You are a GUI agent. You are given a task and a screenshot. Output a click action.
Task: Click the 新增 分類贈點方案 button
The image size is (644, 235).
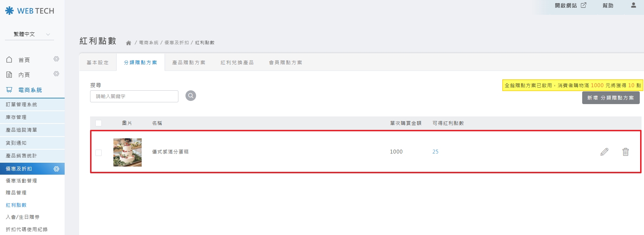tap(610, 98)
